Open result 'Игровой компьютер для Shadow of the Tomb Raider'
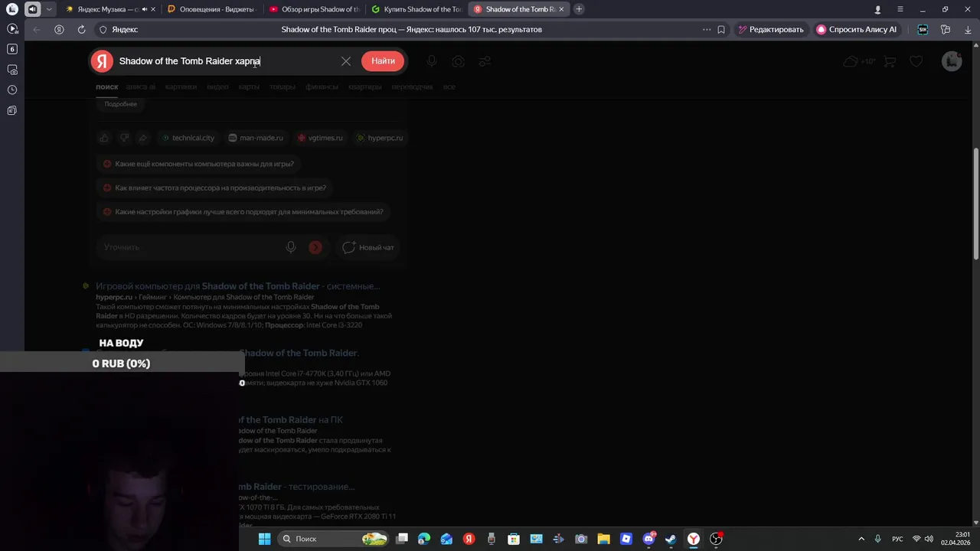 (x=237, y=285)
